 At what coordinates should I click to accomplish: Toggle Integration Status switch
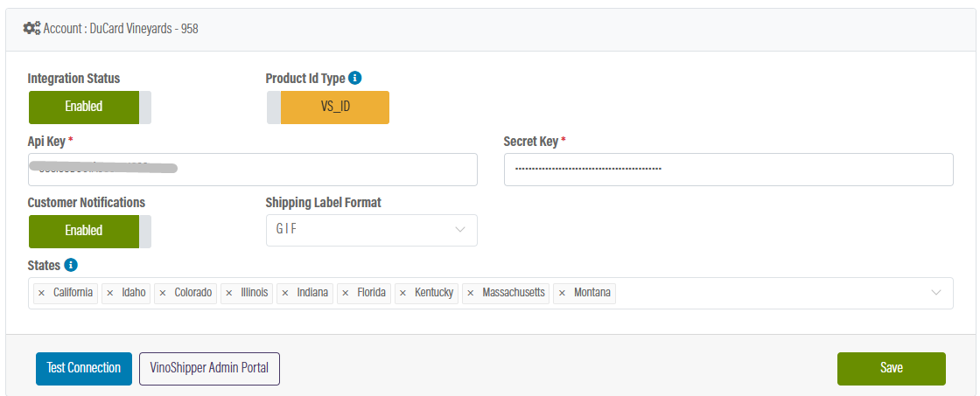[90, 107]
